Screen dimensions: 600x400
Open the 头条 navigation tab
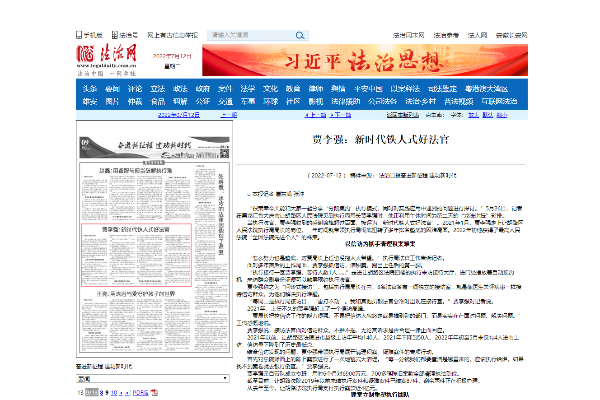89,88
